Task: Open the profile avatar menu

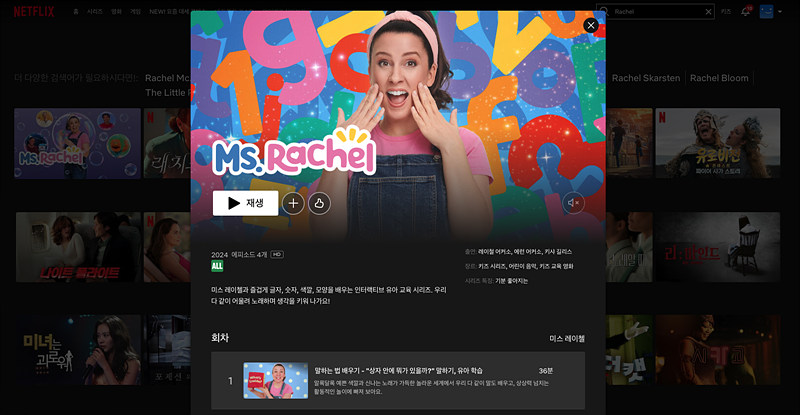Action: pos(768,11)
